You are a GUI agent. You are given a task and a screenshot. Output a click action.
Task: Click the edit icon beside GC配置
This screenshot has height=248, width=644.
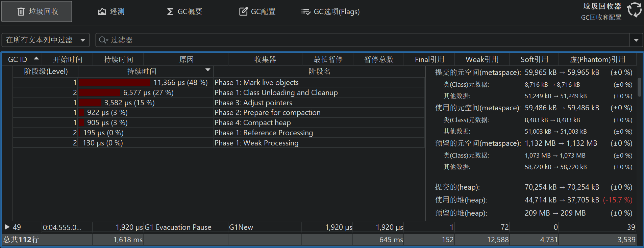[x=243, y=12]
